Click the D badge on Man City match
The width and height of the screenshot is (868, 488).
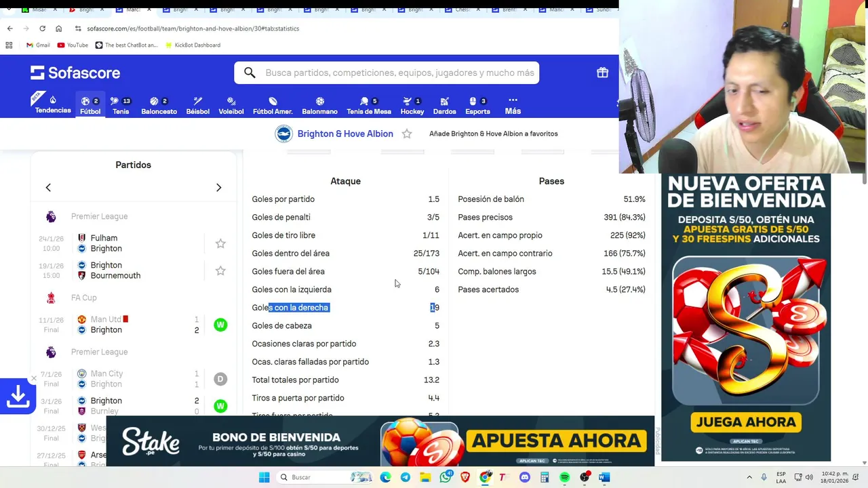pyautogui.click(x=220, y=379)
